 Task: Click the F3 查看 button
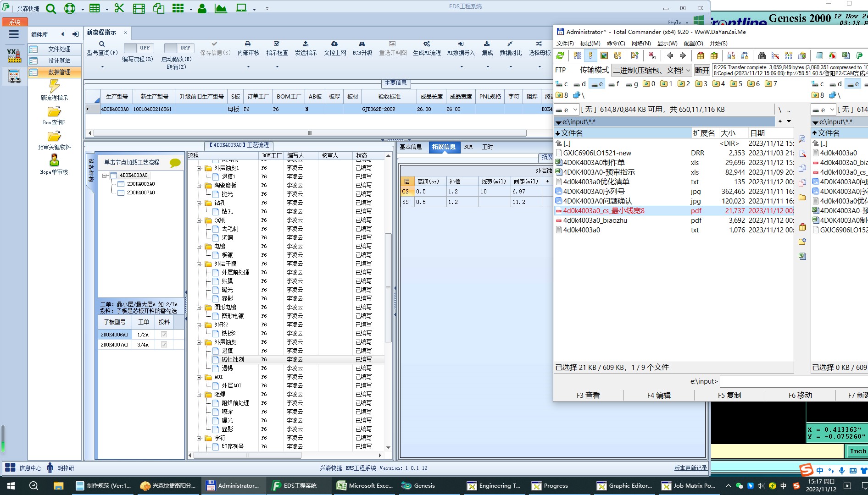pyautogui.click(x=588, y=395)
